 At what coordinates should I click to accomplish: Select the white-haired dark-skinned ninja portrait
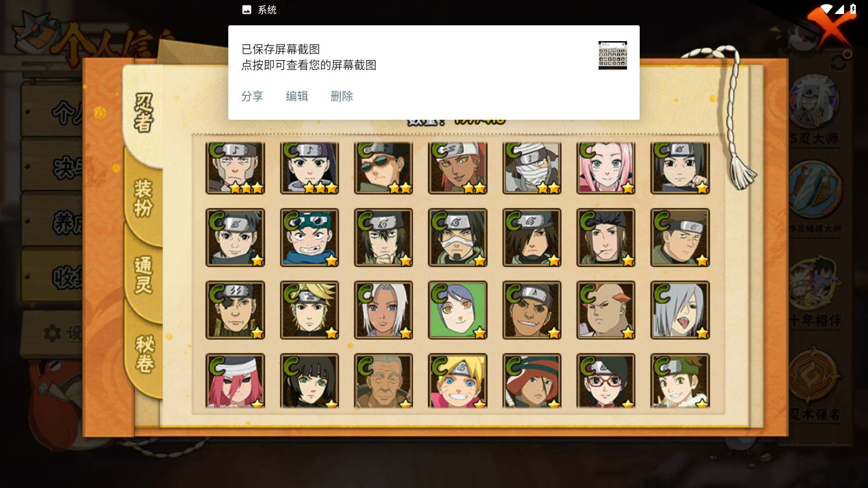(x=383, y=310)
